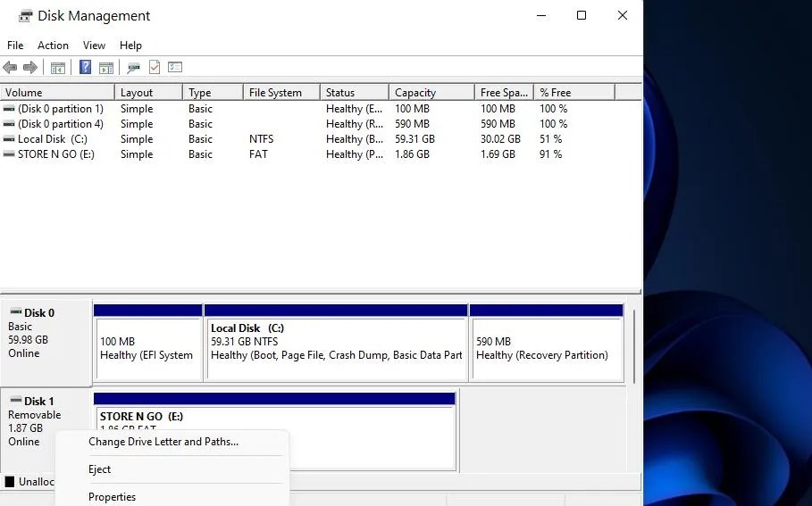The width and height of the screenshot is (812, 506).
Task: Click the Disk 0 label icon in lower pane
Action: click(16, 311)
